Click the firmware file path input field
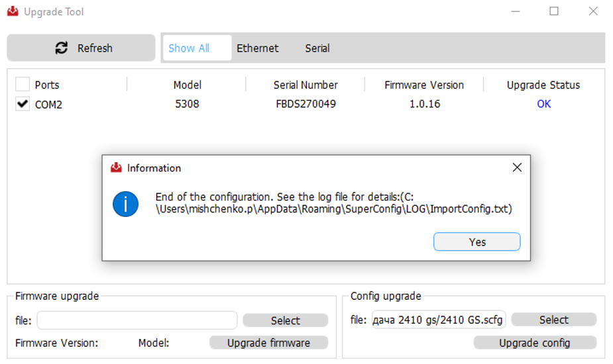The height and width of the screenshot is (364, 613). [137, 320]
